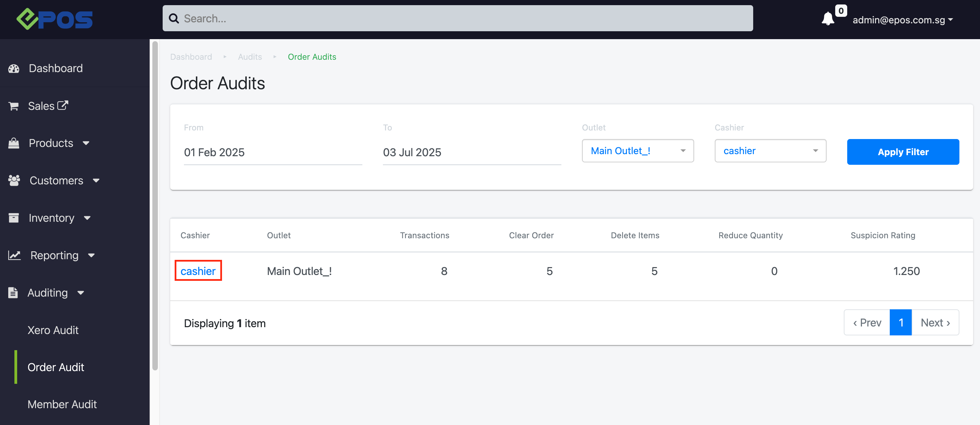Open the Outlet dropdown showing Main Outlet_!
This screenshot has width=980, height=425.
(x=637, y=151)
